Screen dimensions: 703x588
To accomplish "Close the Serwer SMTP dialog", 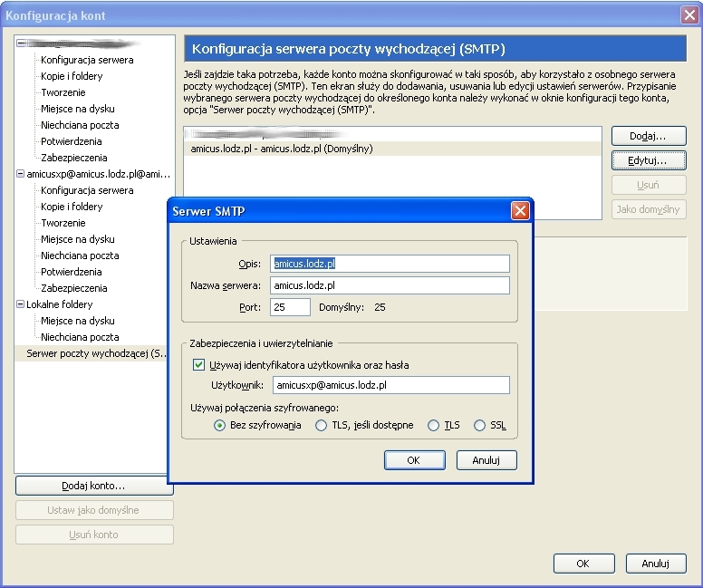I will pos(520,211).
